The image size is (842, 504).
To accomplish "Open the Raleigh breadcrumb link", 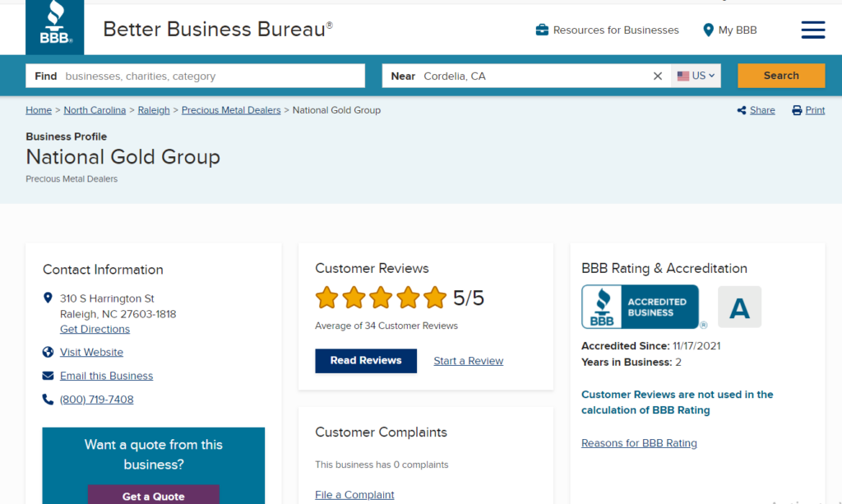I will coord(154,110).
